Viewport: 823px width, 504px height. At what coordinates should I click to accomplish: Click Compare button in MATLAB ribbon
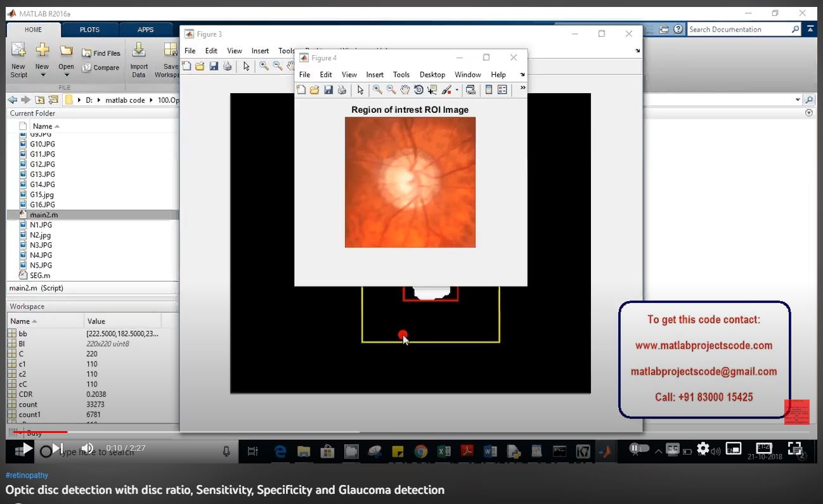coord(101,68)
